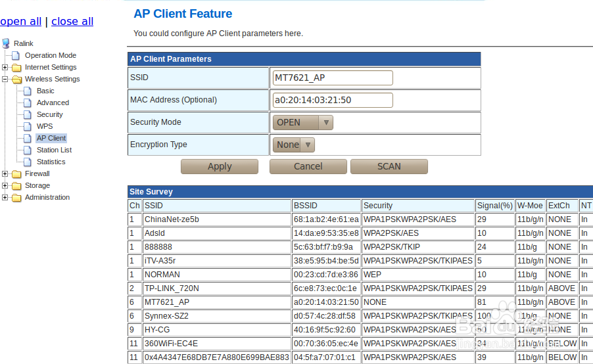Click the Apply button
The width and height of the screenshot is (593, 364).
pos(220,166)
